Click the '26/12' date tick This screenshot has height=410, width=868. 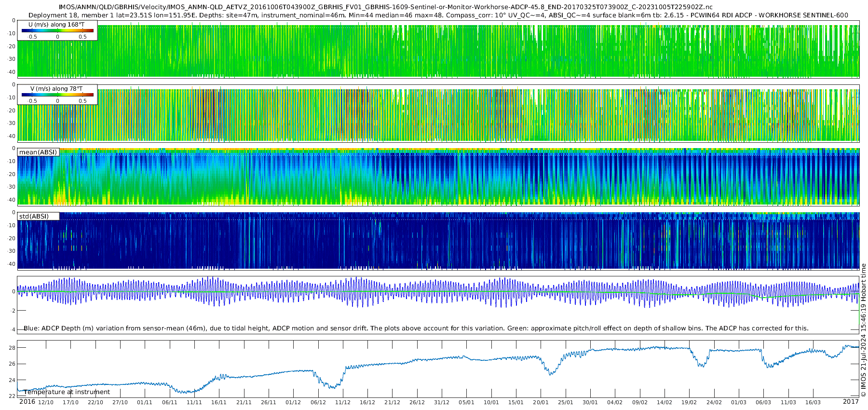pyautogui.click(x=417, y=402)
